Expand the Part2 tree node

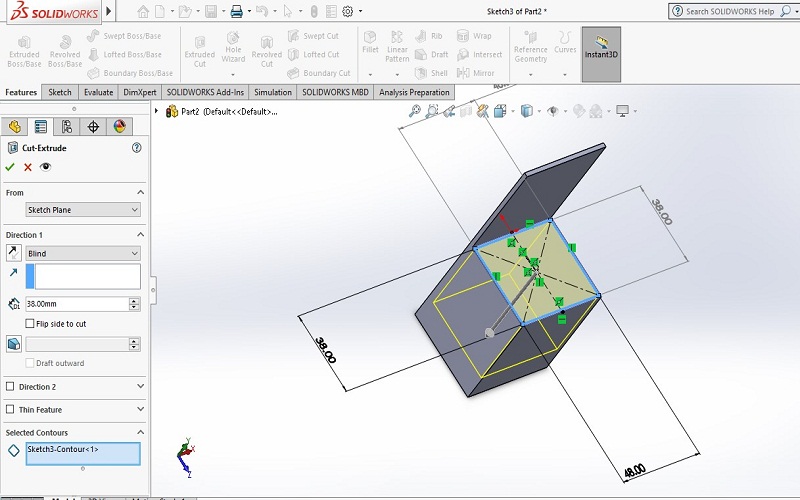[156, 111]
